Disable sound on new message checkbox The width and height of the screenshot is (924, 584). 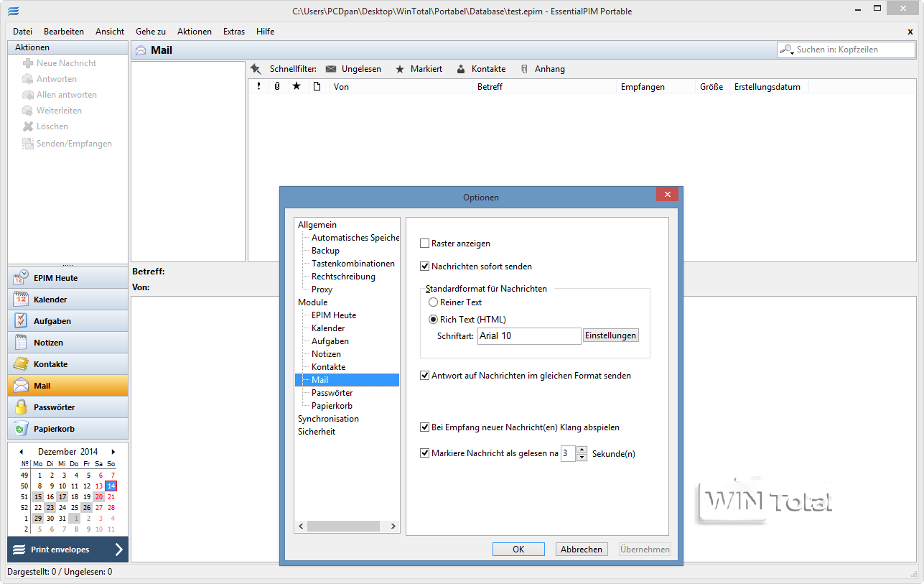(425, 427)
